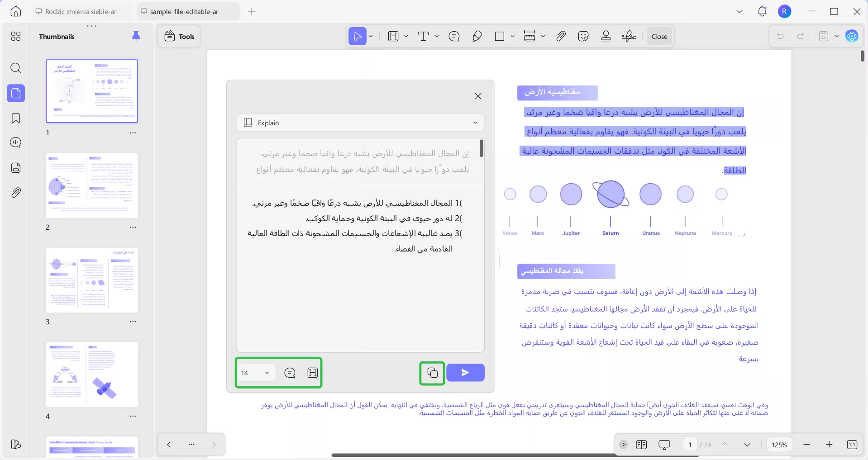This screenshot has height=460, width=868.
Task: Select the Text tool in the toolbar
Action: [x=424, y=36]
